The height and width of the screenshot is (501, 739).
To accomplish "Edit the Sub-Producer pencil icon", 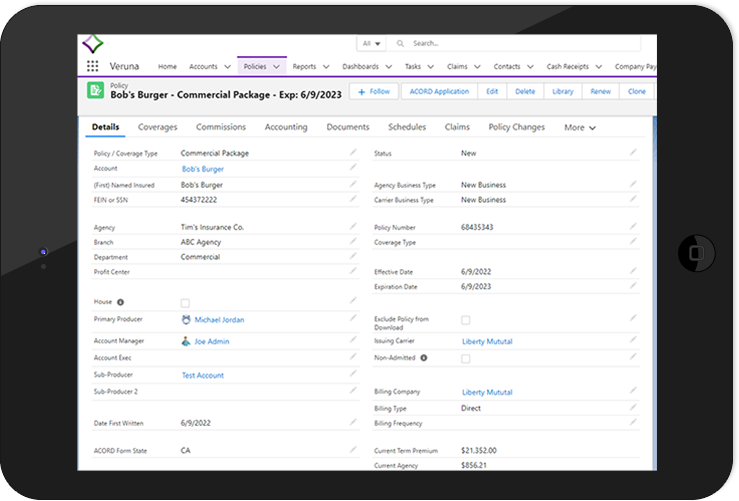I will coord(353,373).
